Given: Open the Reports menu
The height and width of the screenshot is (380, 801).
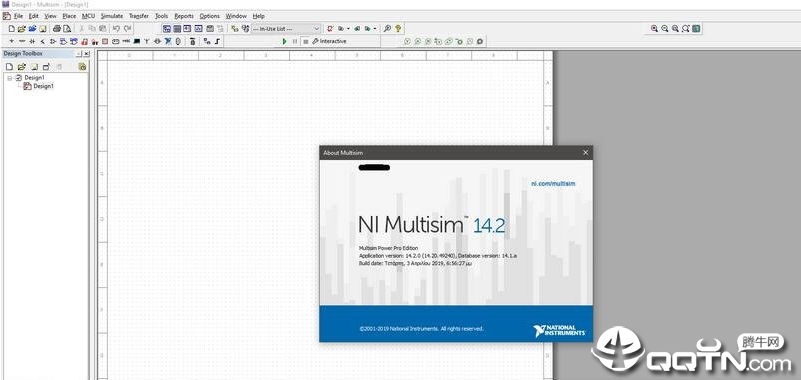Looking at the screenshot, I should (x=184, y=16).
